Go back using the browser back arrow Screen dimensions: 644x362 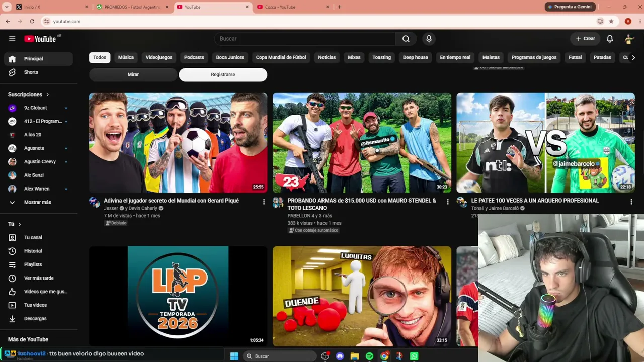click(x=8, y=21)
